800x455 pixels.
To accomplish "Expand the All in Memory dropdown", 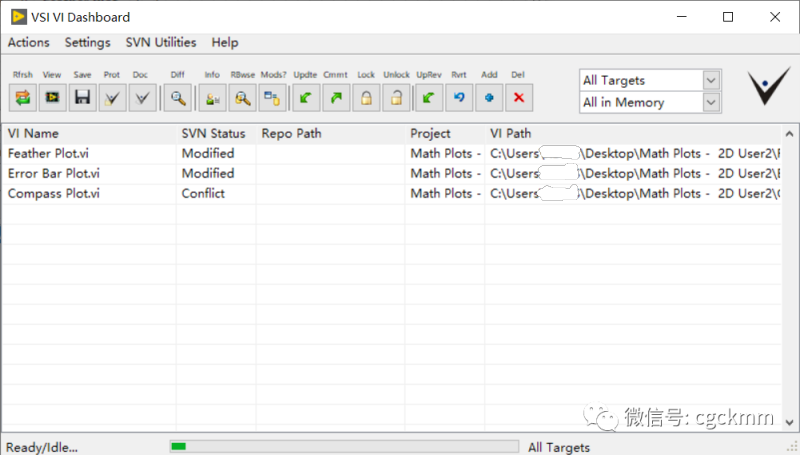I will point(711,102).
